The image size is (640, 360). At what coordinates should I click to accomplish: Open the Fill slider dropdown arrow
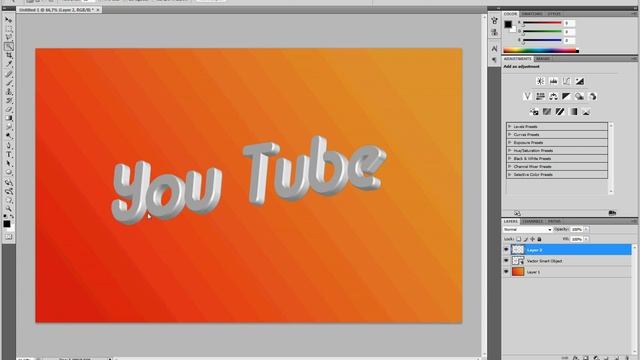click(x=586, y=239)
